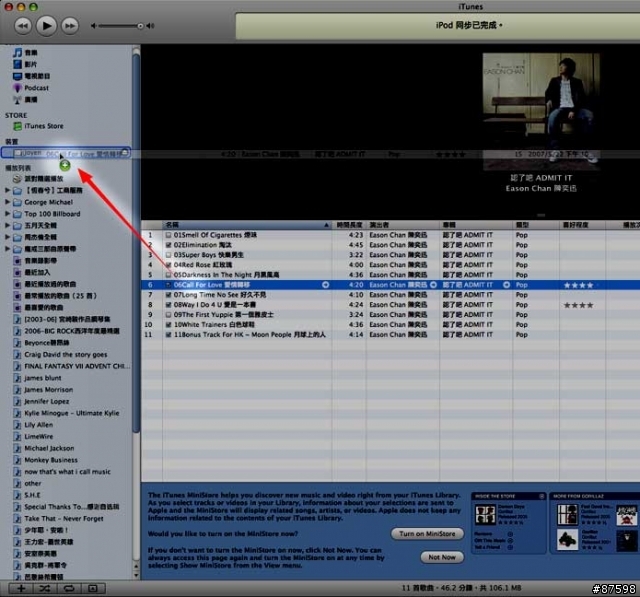Toggle checkbox for 07Long Time No See
The height and width of the screenshot is (597, 640).
pyautogui.click(x=168, y=295)
